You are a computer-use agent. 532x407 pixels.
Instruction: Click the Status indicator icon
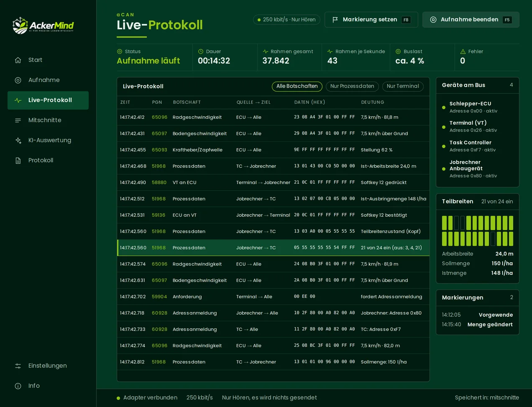point(120,51)
